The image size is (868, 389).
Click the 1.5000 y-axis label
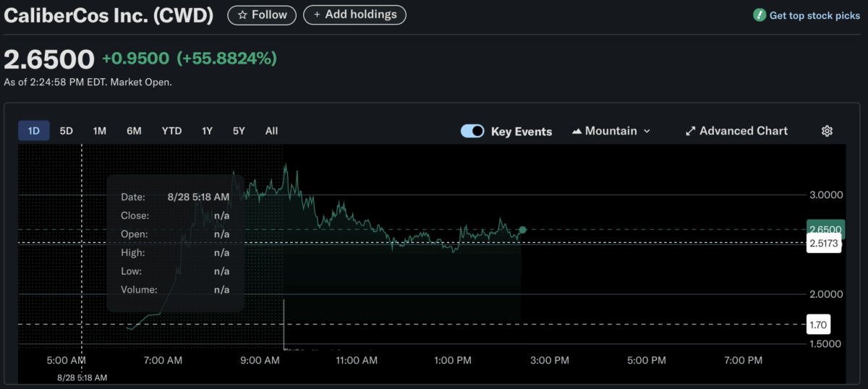[825, 344]
